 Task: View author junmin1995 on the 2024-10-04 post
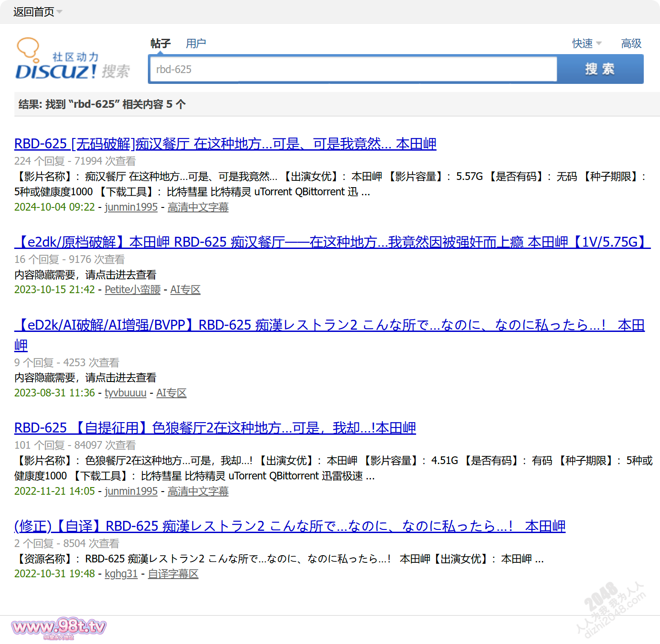[131, 207]
